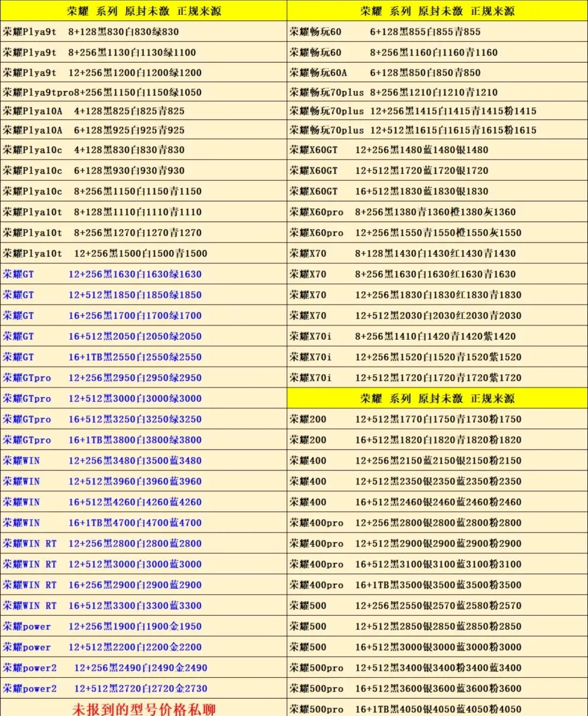The width and height of the screenshot is (588, 716).
Task: Click the 荣耀Plya10c 6+128 row priced 930
Action: click(x=144, y=170)
